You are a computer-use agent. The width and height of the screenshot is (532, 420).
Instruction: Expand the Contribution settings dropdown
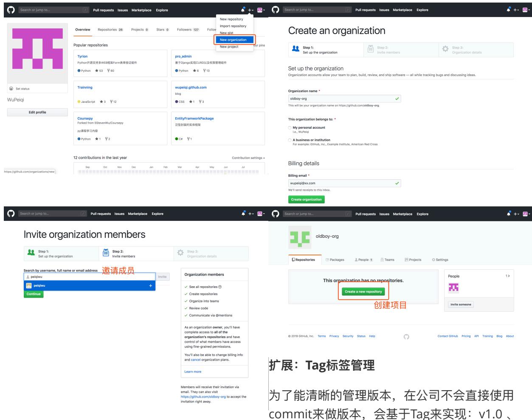(x=248, y=158)
